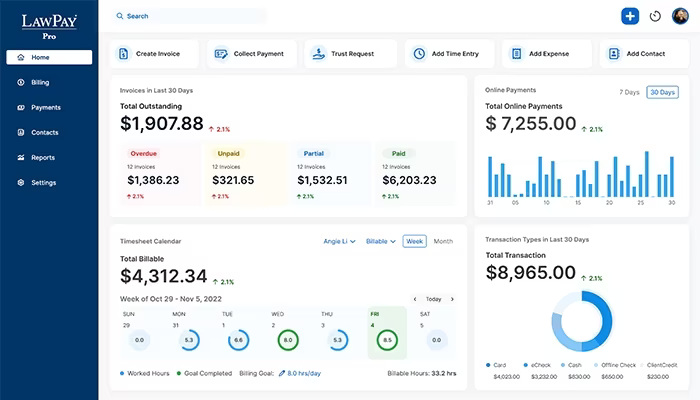Click the Collect Payment card icon
Screen dimensions: 700x400
tap(221, 54)
